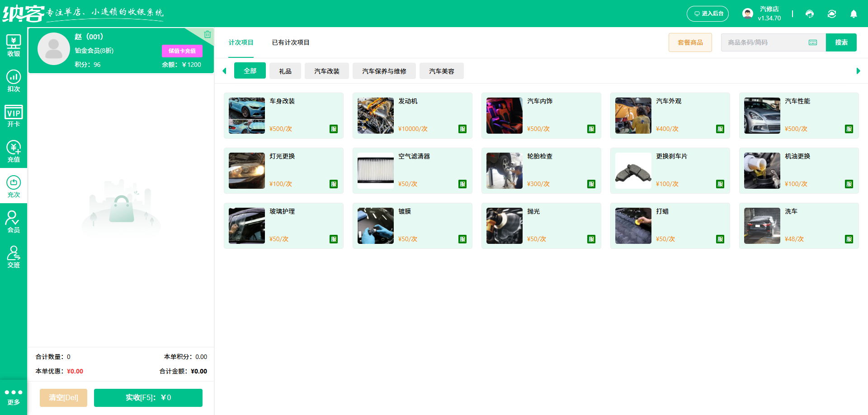Select the 轮胎检查 item card
This screenshot has width=868, height=415.
[x=541, y=171]
